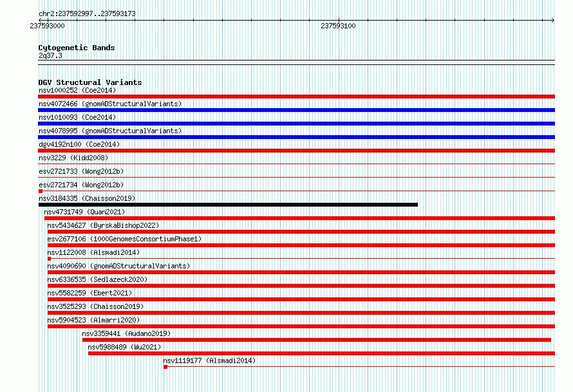Select the nsv4090690 gnomAD red bar

tap(301, 272)
